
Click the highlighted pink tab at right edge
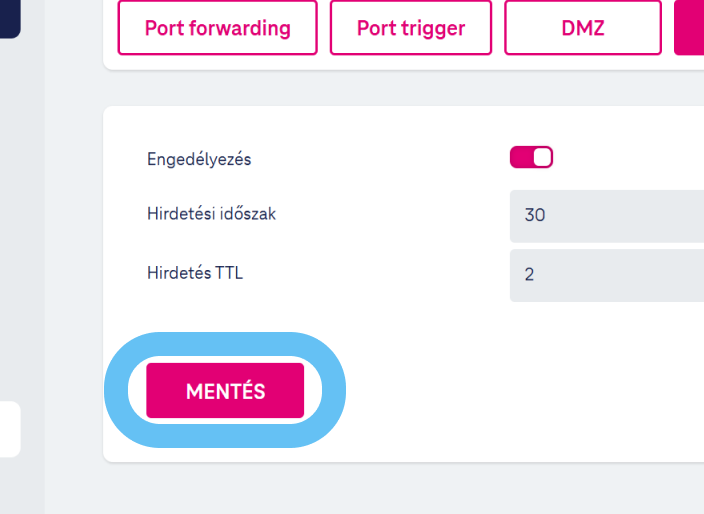coord(690,27)
